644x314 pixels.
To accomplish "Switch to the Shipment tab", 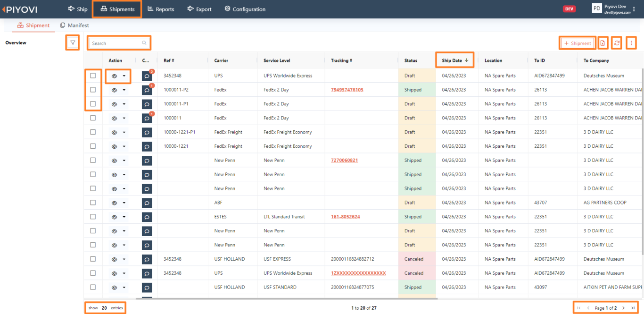I will [33, 25].
